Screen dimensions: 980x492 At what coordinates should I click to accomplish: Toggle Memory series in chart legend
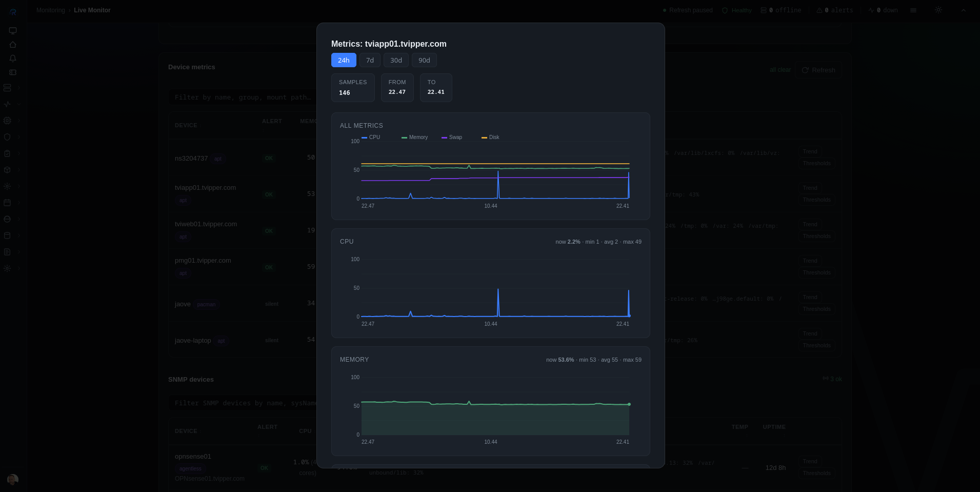tap(414, 137)
